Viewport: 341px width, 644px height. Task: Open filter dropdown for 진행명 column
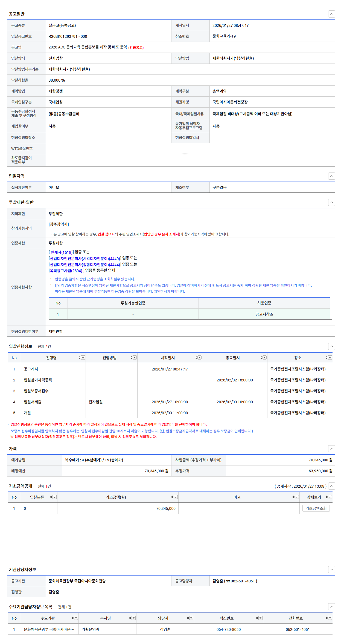(x=83, y=358)
